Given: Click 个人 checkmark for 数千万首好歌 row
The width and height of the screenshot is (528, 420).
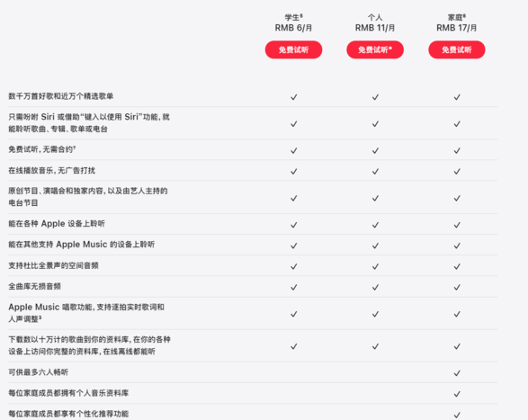Looking at the screenshot, I should point(375,97).
